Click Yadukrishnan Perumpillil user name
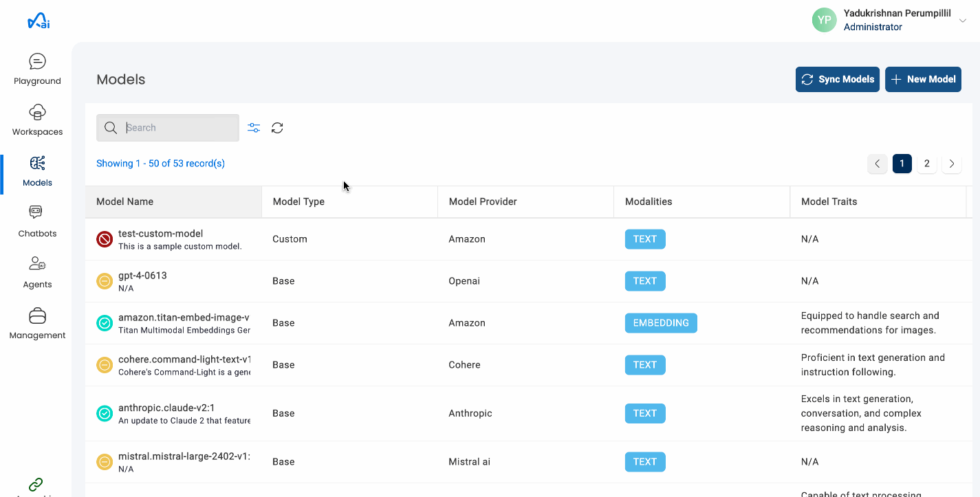This screenshot has width=980, height=497. click(898, 13)
